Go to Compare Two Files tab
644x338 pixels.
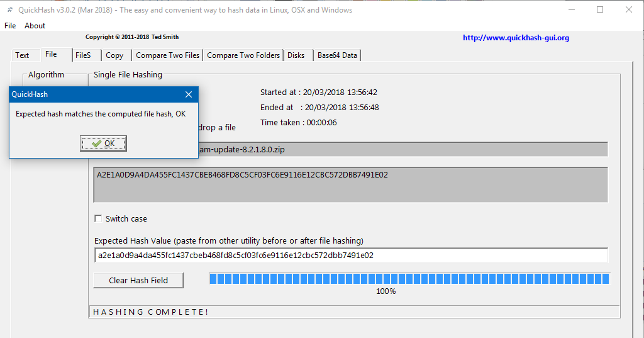coord(167,55)
